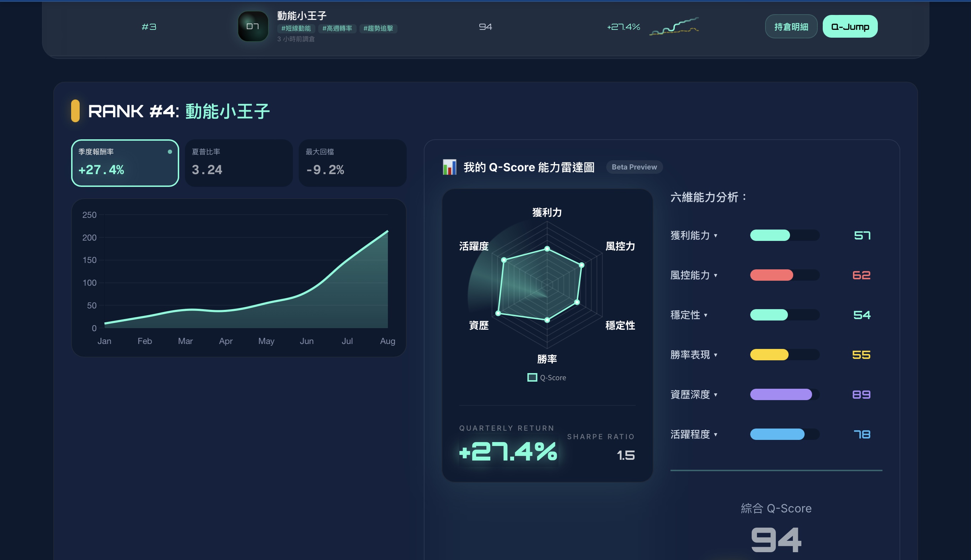Click the trader avatar icon in the ranking row
The height and width of the screenshot is (560, 971).
click(253, 26)
